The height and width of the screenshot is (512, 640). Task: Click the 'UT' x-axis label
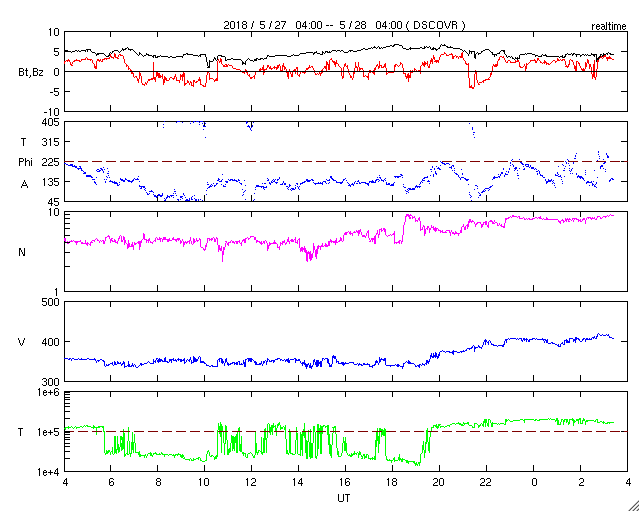[x=344, y=498]
